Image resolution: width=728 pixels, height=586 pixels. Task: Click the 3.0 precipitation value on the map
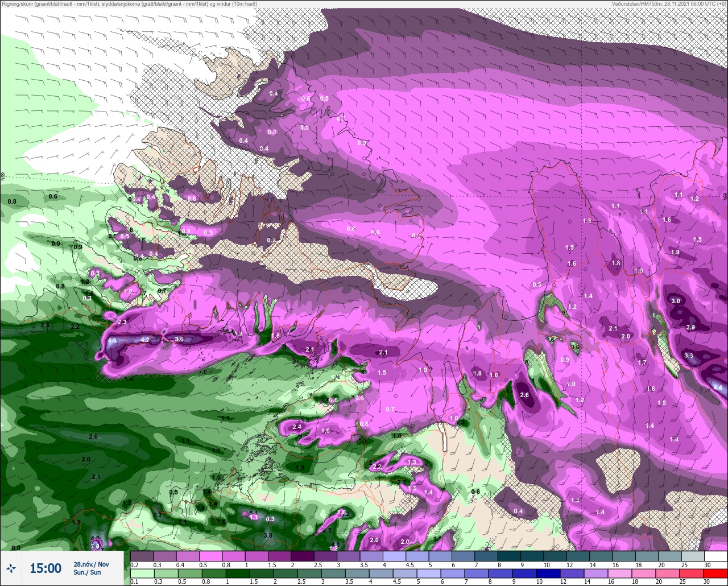tap(676, 301)
